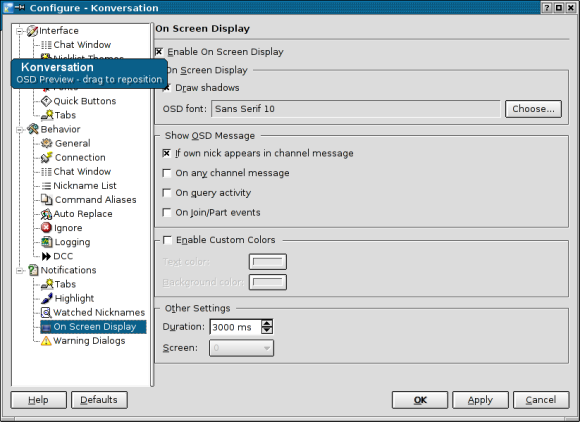580x422 pixels.
Task: Click the Background color swatch
Action: point(268,282)
